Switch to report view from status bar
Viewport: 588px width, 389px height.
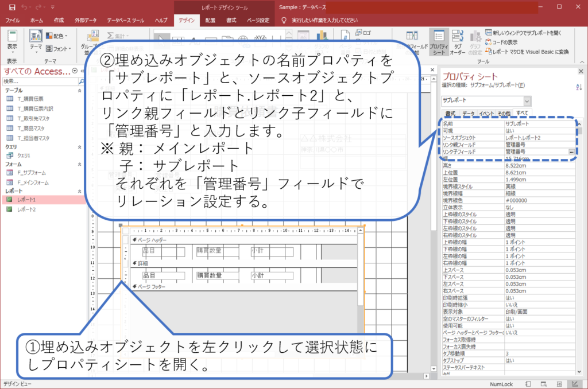[x=528, y=384]
